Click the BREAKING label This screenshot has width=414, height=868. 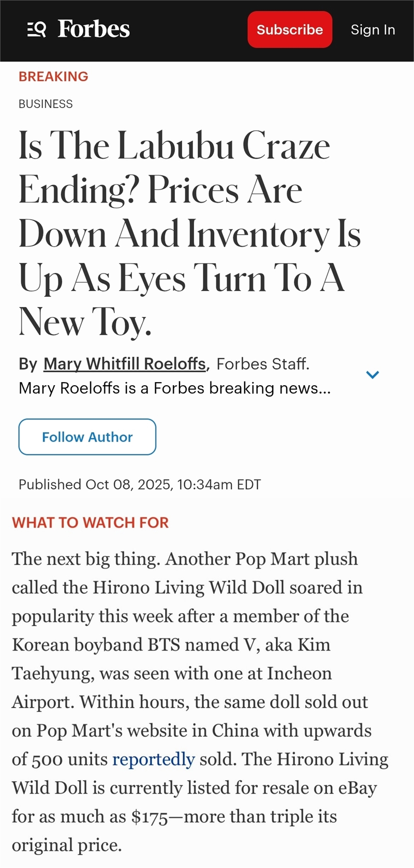(x=53, y=77)
